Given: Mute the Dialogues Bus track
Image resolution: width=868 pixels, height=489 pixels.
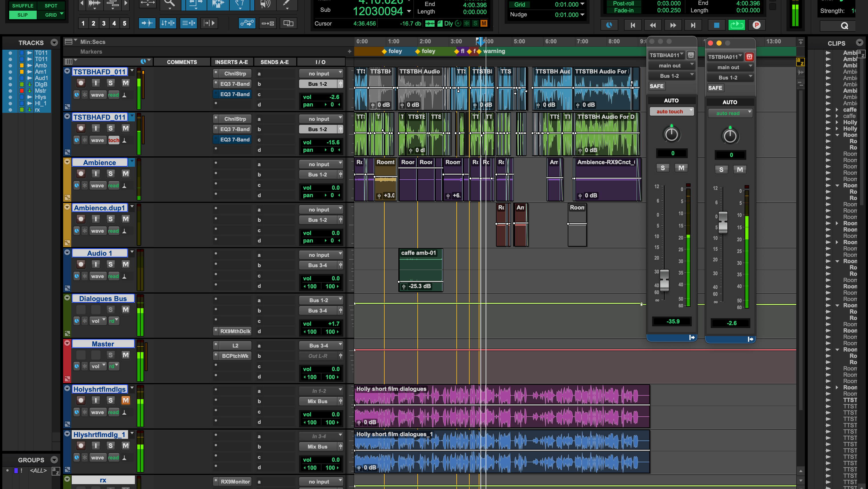Looking at the screenshot, I should (126, 310).
